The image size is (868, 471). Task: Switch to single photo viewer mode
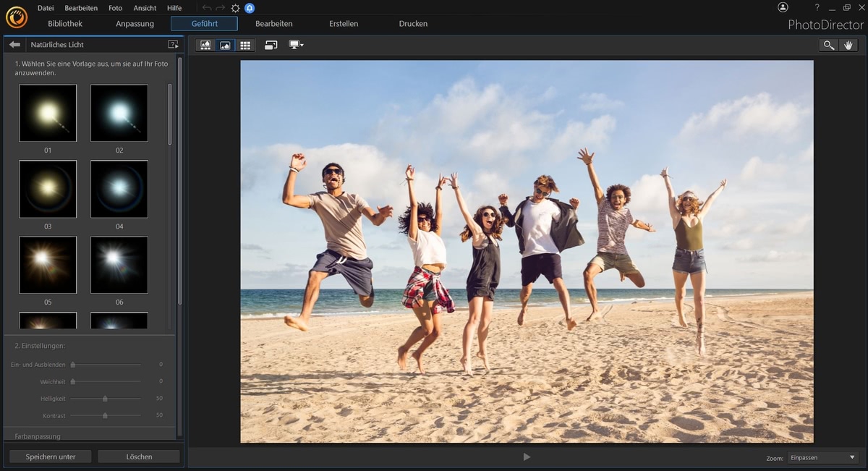click(225, 45)
